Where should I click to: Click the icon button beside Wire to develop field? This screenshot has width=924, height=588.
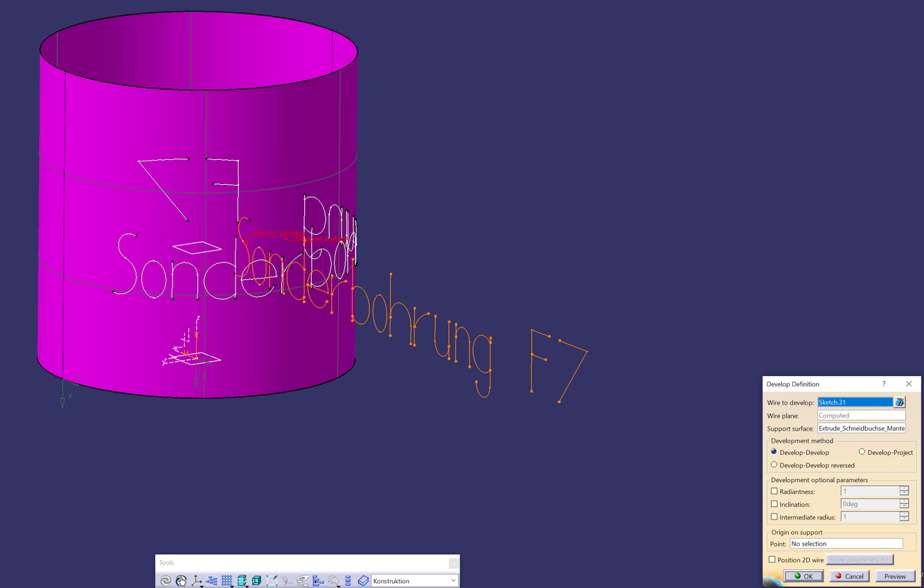[x=900, y=402]
